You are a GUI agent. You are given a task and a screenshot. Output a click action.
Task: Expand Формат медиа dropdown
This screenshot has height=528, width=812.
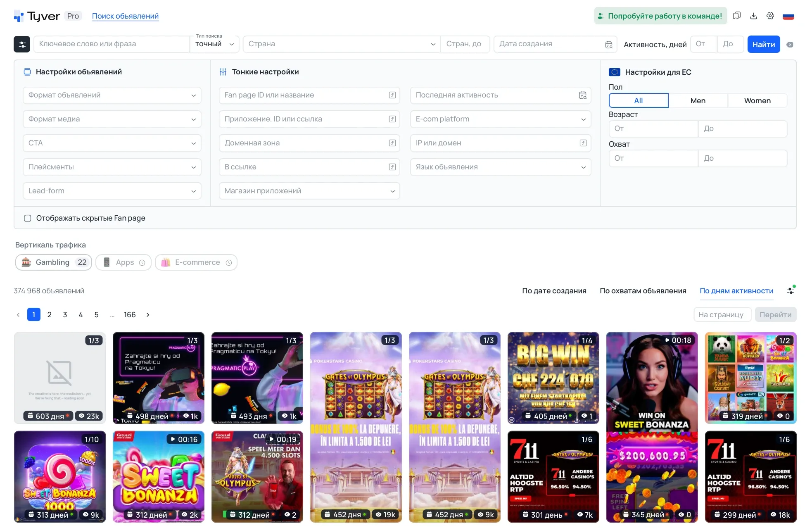pos(112,119)
